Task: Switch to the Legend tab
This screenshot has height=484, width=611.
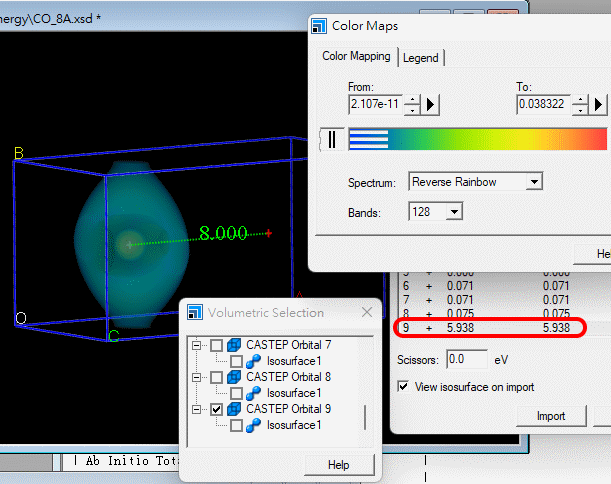Action: pos(420,58)
